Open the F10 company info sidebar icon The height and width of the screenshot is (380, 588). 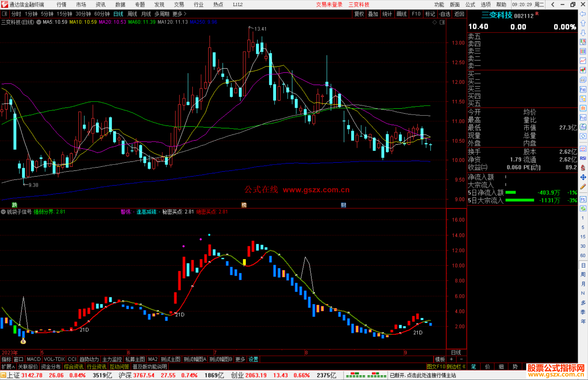click(x=583, y=89)
